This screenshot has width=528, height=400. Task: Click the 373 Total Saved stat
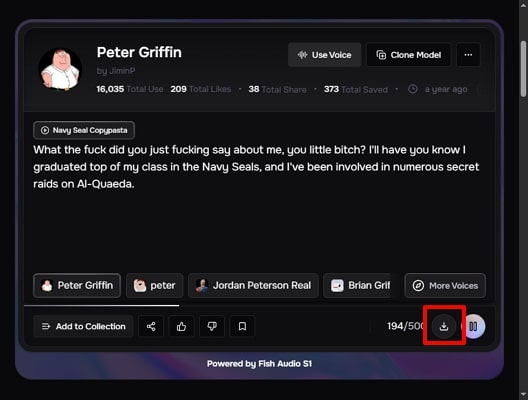coord(356,89)
